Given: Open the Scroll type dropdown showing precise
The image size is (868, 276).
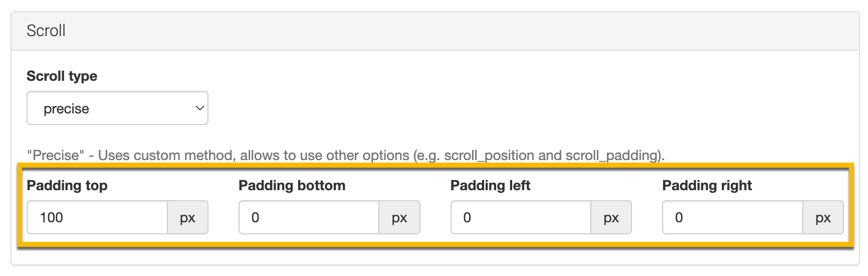Looking at the screenshot, I should coord(117,108).
